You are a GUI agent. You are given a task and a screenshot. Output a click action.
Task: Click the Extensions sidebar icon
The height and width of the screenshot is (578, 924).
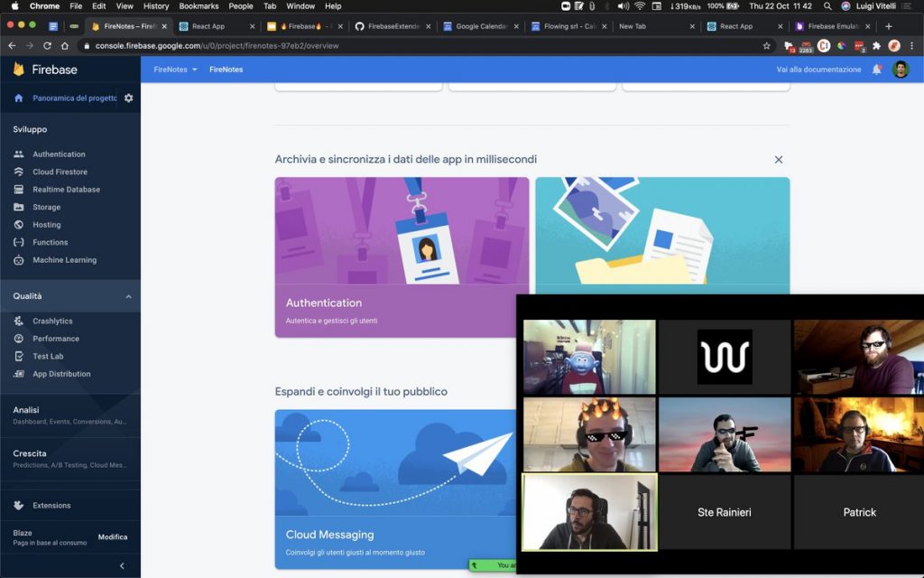click(x=19, y=506)
